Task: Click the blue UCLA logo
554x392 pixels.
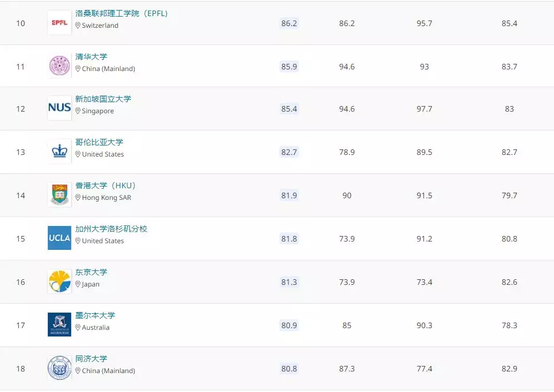Action: tap(59, 238)
